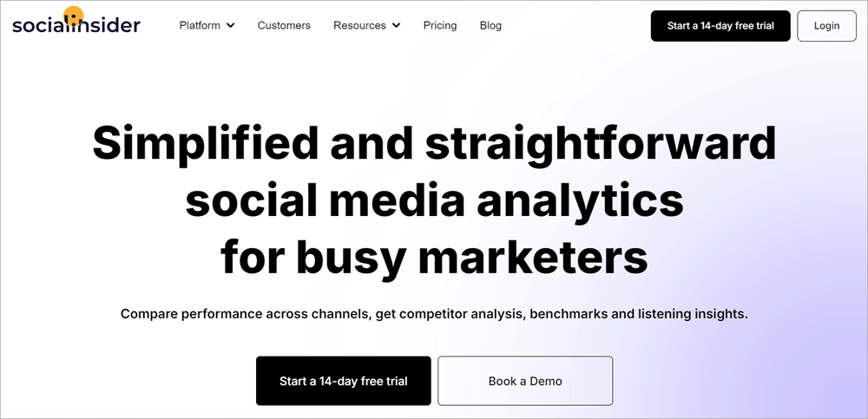Open the Resources navigation menu
868x419 pixels.
coord(359,25)
